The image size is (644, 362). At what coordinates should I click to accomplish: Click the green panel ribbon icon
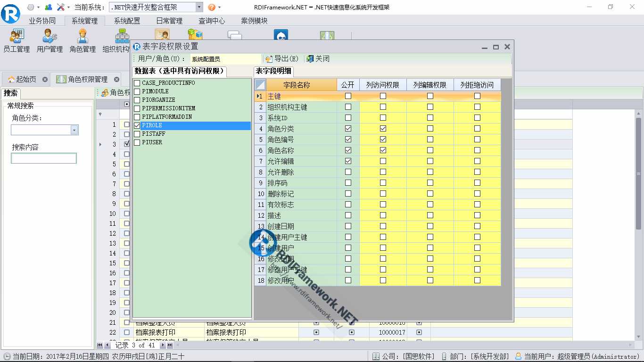pyautogui.click(x=327, y=35)
